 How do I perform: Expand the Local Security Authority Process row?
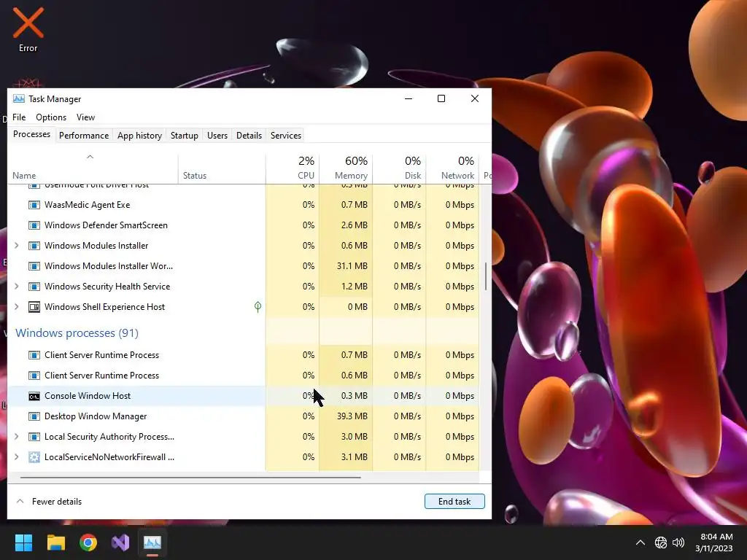click(x=17, y=437)
